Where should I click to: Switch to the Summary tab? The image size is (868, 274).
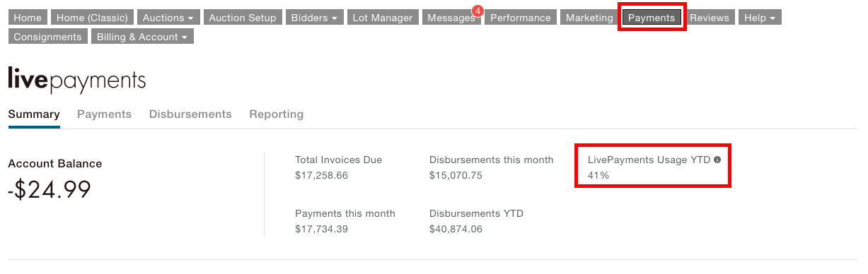[x=34, y=114]
